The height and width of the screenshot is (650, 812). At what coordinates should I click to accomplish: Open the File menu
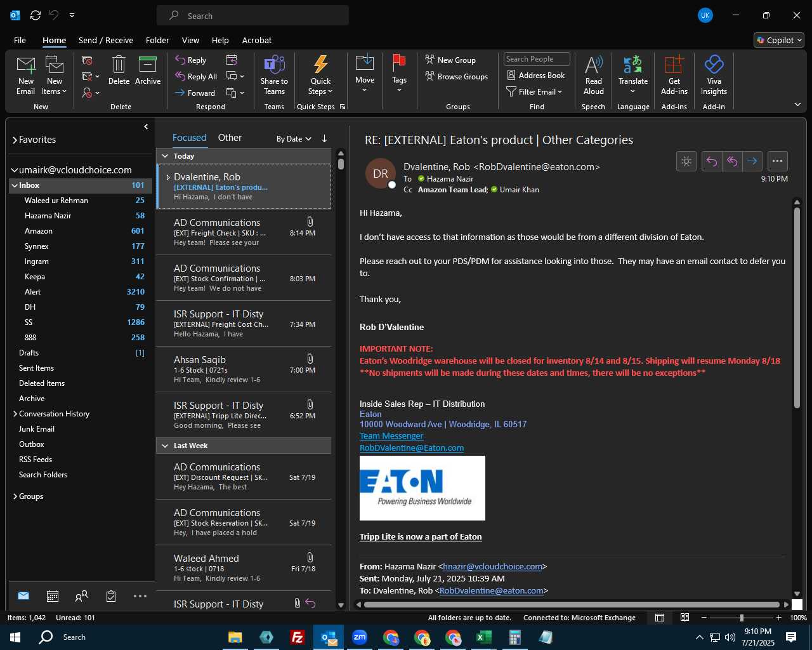coord(20,40)
